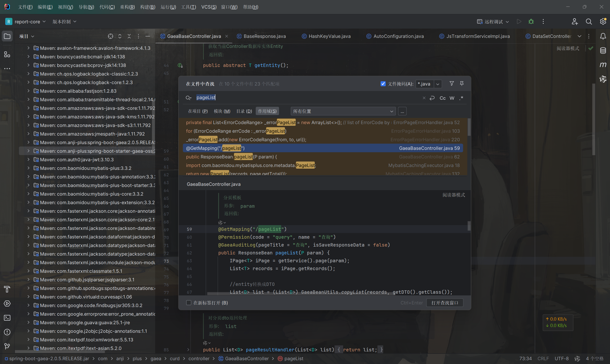The image size is (610, 364).
Task: Open the version control dropdown
Action: (x=65, y=22)
